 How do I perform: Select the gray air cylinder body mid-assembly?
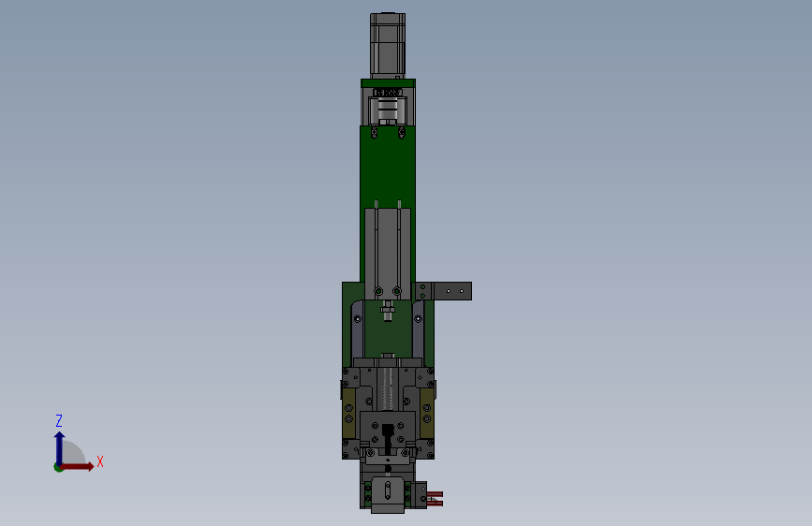click(x=388, y=254)
